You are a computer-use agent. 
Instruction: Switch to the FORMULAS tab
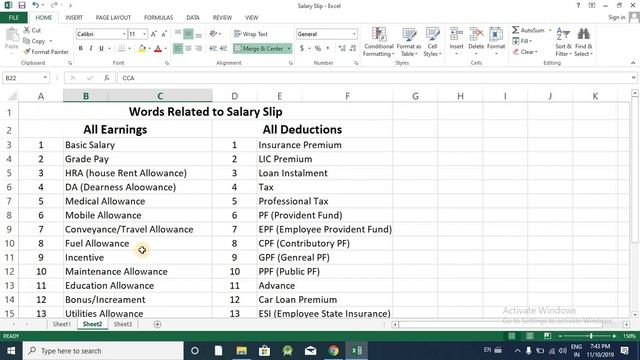tap(158, 18)
